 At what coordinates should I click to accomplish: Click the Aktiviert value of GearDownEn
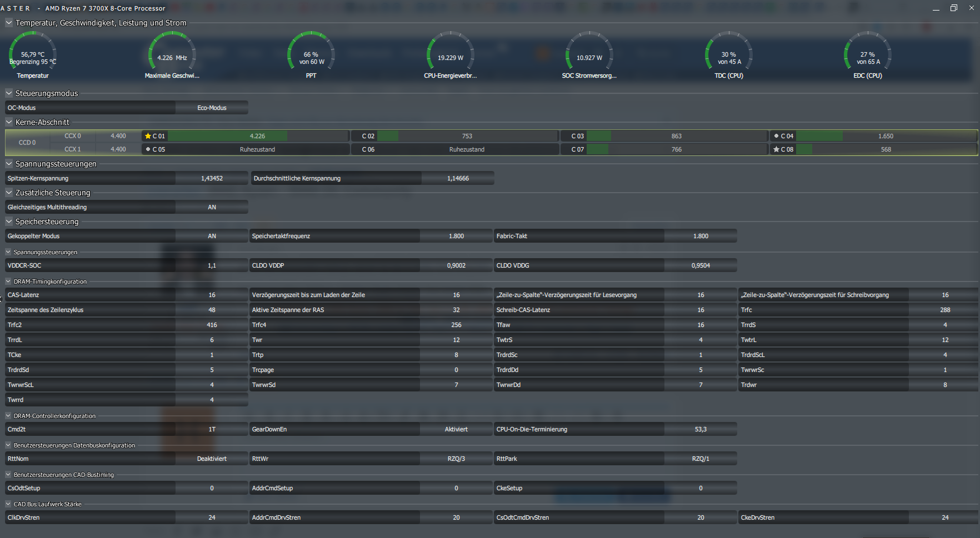coord(456,429)
